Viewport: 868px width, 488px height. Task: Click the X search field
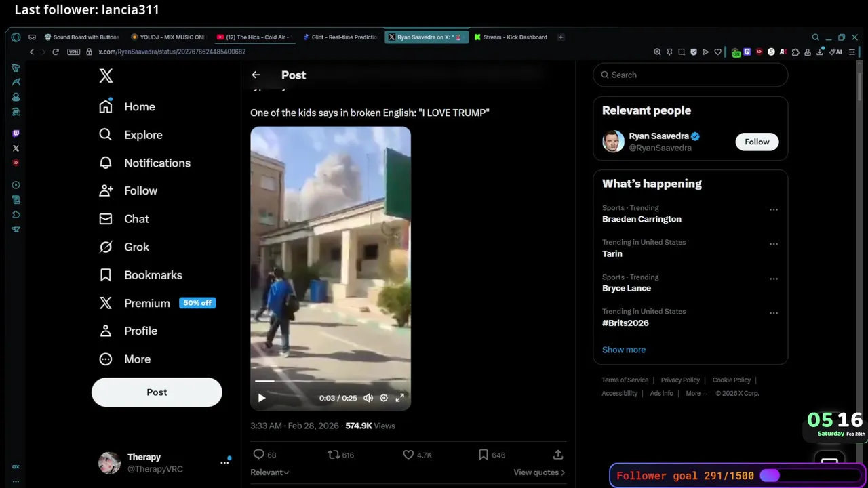[690, 75]
